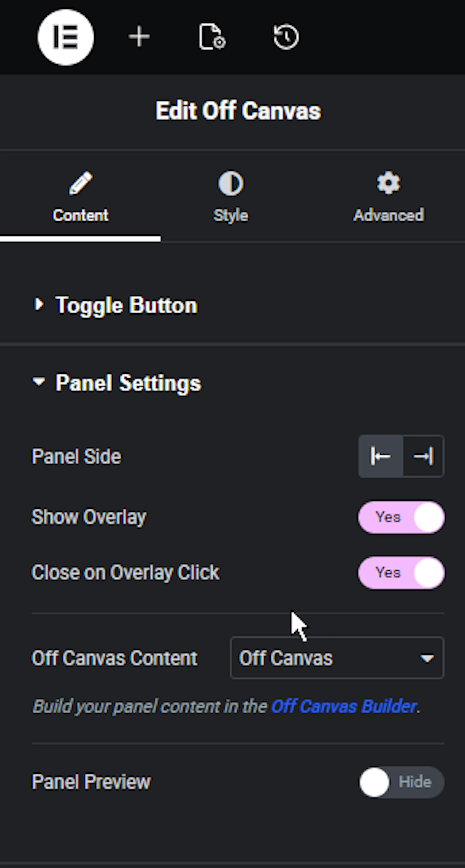Click the Advanced gear icon
This screenshot has height=868, width=465.
point(388,183)
